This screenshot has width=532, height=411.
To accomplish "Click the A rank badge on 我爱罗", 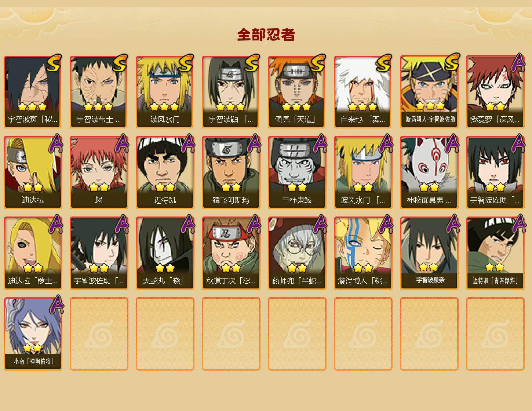I will [518, 64].
